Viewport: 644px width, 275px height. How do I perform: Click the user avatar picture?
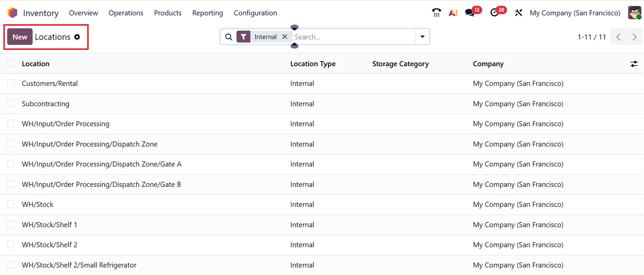[x=634, y=13]
